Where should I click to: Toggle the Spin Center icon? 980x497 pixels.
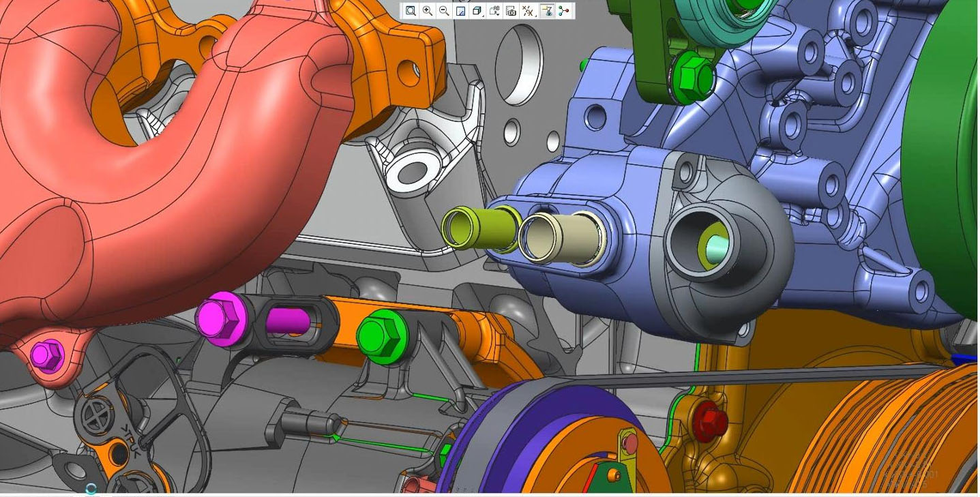pyautogui.click(x=563, y=10)
